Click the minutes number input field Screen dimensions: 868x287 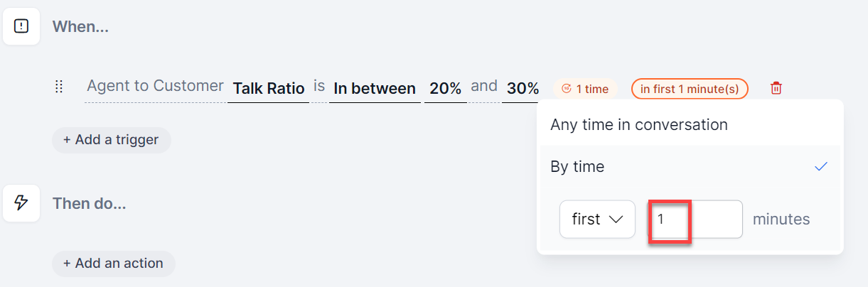tap(694, 220)
